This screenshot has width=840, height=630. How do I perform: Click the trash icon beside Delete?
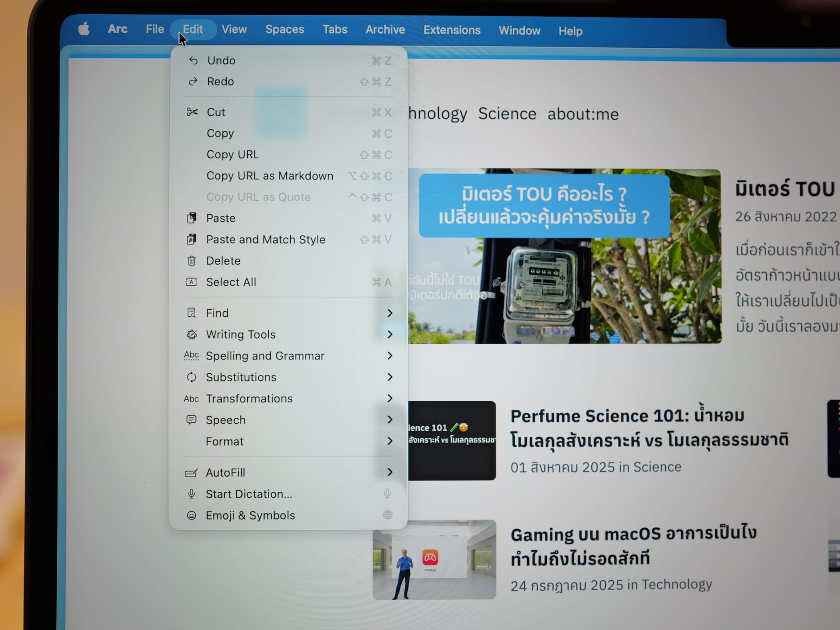[192, 261]
